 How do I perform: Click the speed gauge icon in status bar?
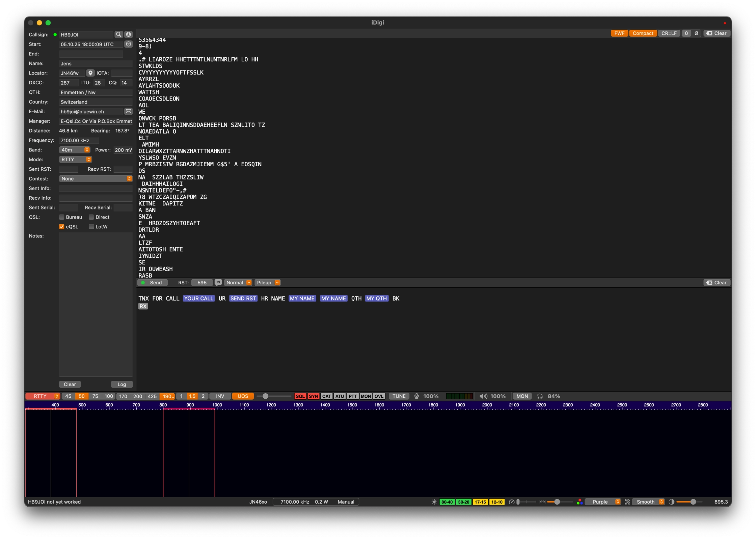pyautogui.click(x=512, y=502)
